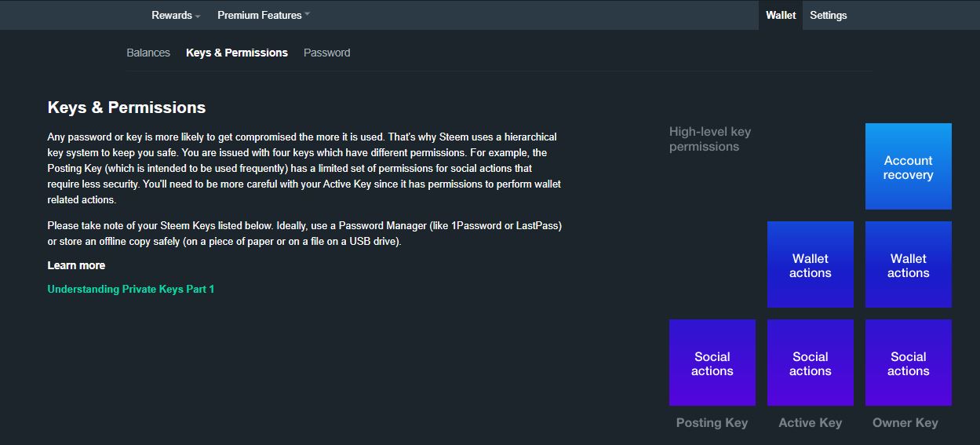
Task: Click the Posting Key label
Action: click(712, 422)
